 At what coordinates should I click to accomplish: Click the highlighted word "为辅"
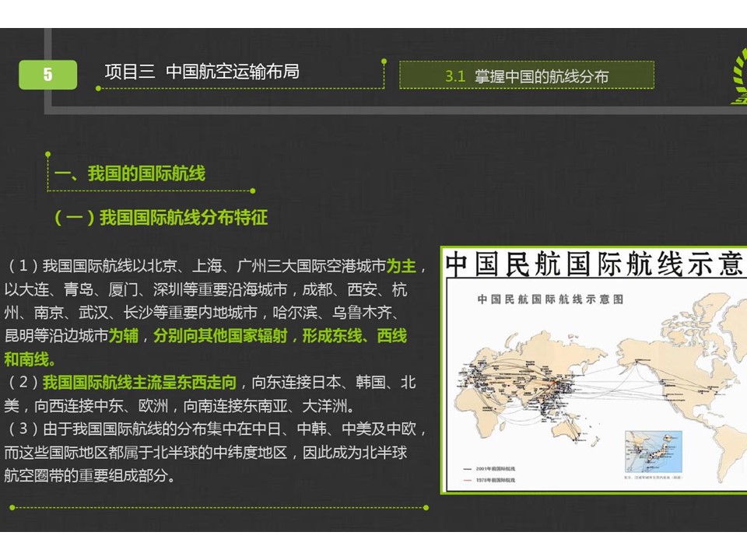(124, 336)
